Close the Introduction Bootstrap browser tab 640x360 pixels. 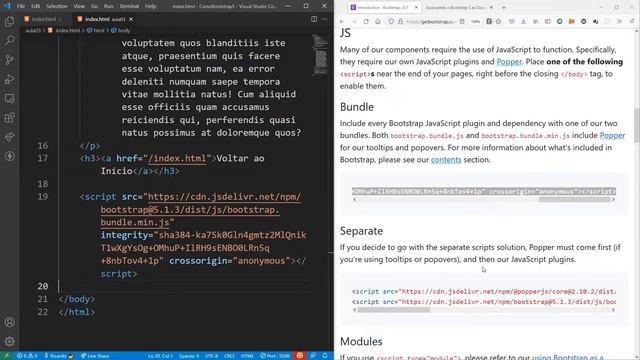416,7
